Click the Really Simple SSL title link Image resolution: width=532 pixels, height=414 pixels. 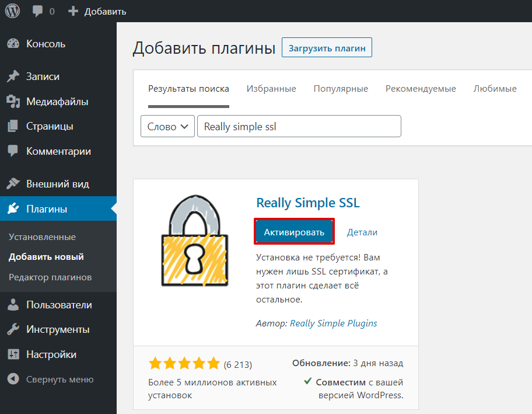[308, 203]
